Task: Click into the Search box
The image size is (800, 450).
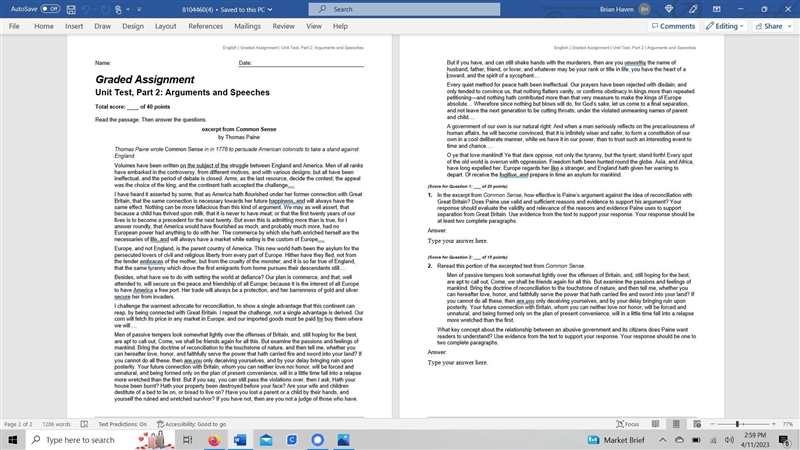Action: 404,9
